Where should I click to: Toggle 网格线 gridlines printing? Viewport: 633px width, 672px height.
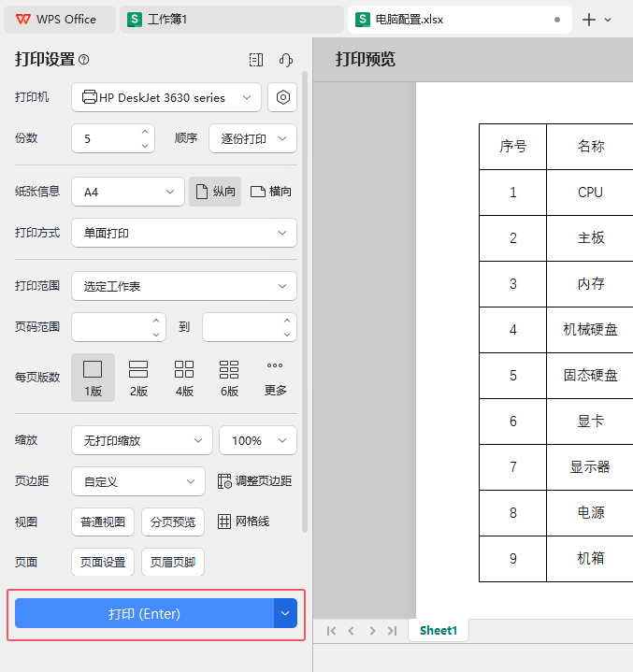pos(244,522)
